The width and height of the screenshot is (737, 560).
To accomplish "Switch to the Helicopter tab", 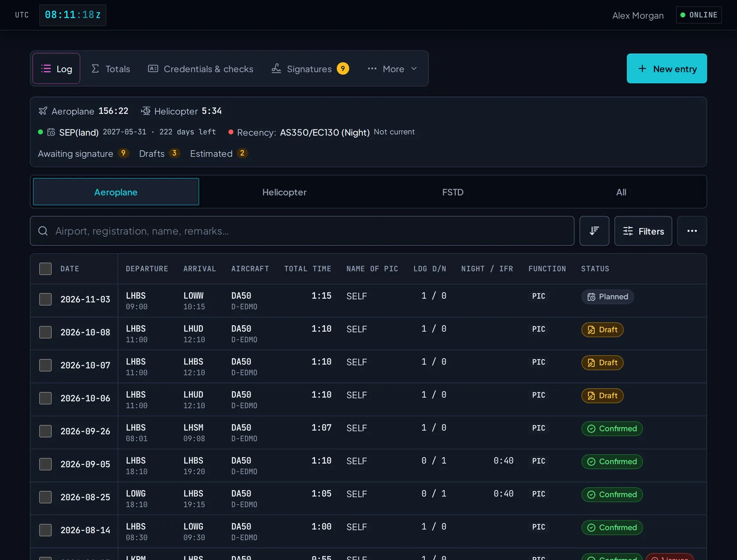I will pyautogui.click(x=284, y=192).
